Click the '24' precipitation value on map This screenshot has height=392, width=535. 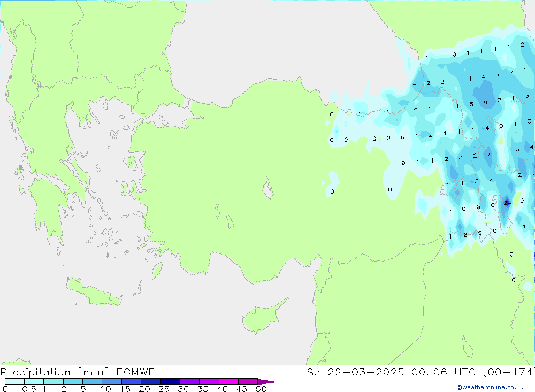tap(507, 203)
